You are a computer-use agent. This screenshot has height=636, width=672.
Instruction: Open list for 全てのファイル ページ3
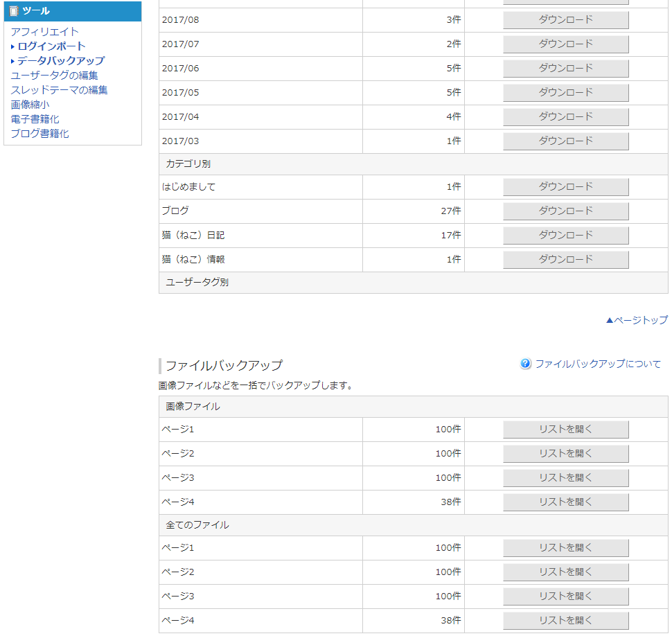pos(566,597)
